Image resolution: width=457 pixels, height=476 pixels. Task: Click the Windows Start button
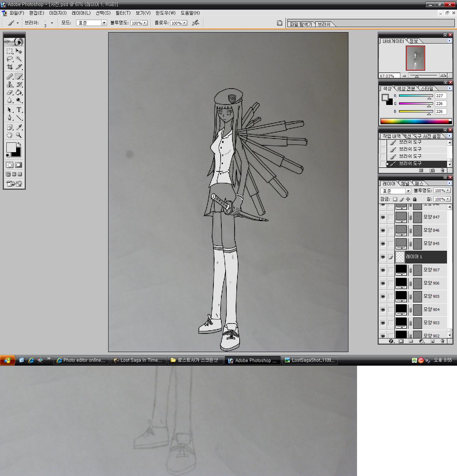7,360
